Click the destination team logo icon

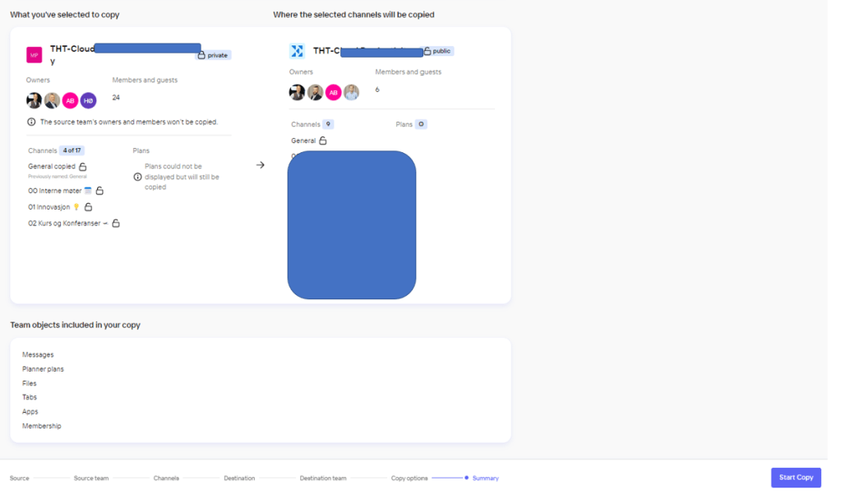coord(297,51)
